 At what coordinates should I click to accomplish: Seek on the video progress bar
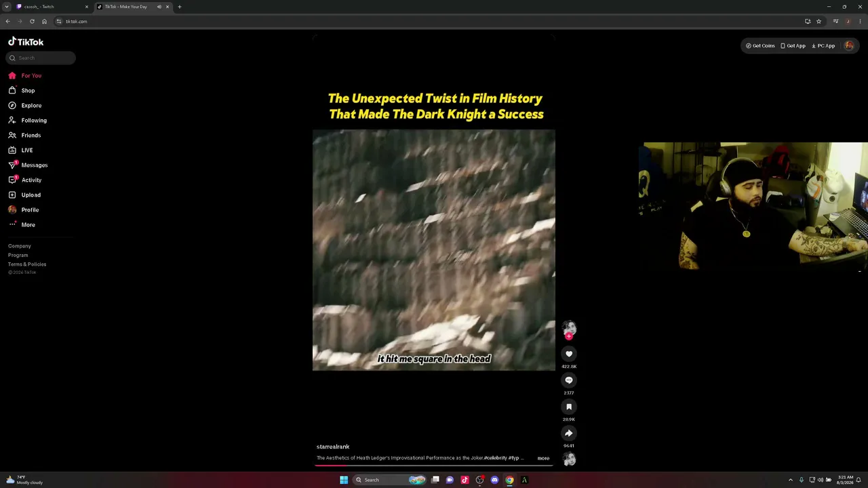pos(434,466)
